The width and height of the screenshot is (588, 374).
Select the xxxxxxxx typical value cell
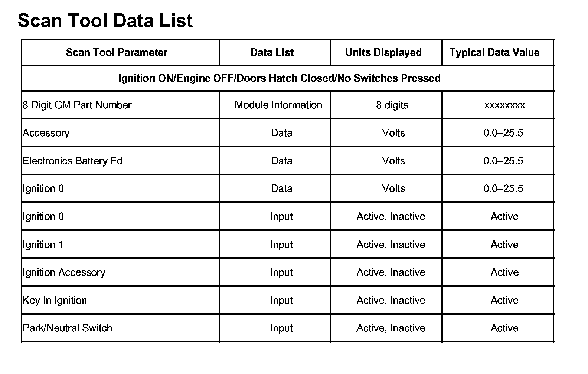coord(504,105)
